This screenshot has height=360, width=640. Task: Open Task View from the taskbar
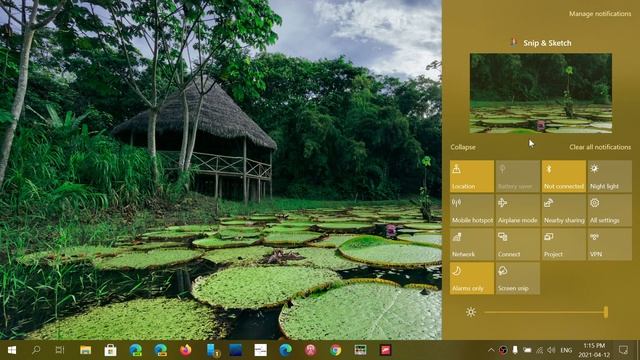(60, 350)
